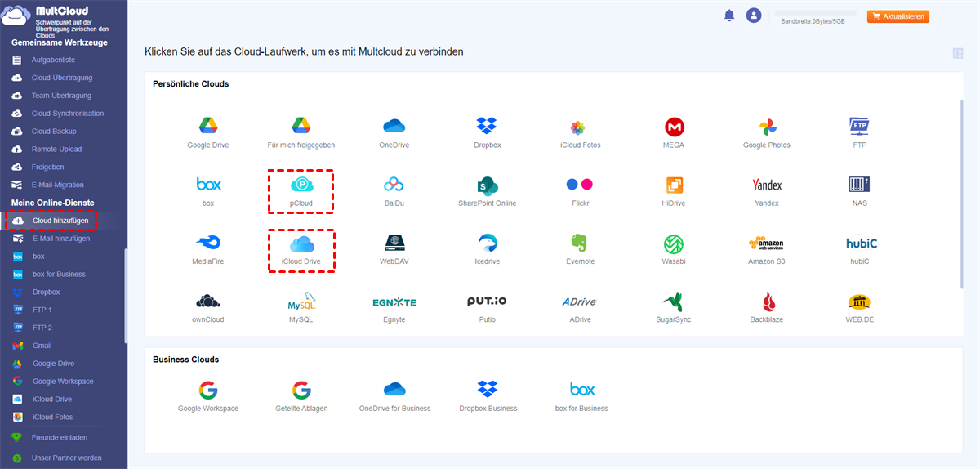This screenshot has height=469, width=980.
Task: Click E-Mail hinzufügen in the sidebar
Action: 63,239
